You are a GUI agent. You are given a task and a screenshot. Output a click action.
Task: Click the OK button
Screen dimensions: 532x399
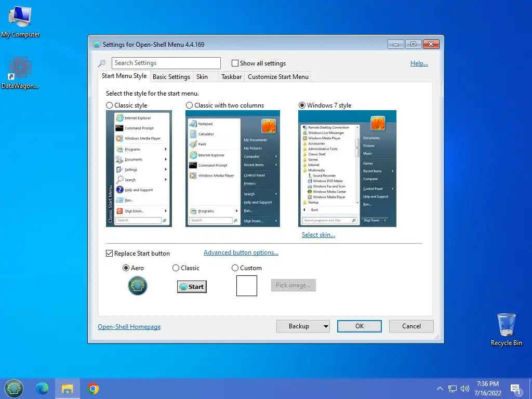point(360,326)
